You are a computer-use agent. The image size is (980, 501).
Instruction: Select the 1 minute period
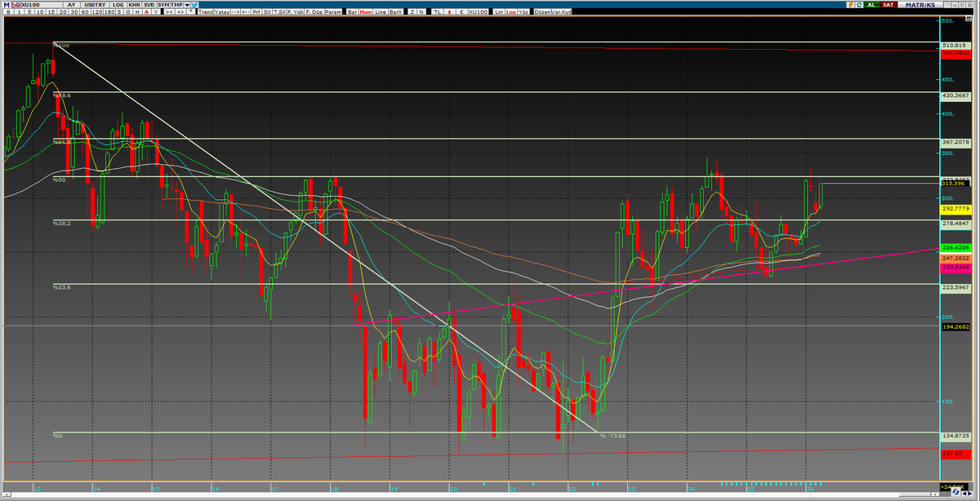tap(19, 12)
